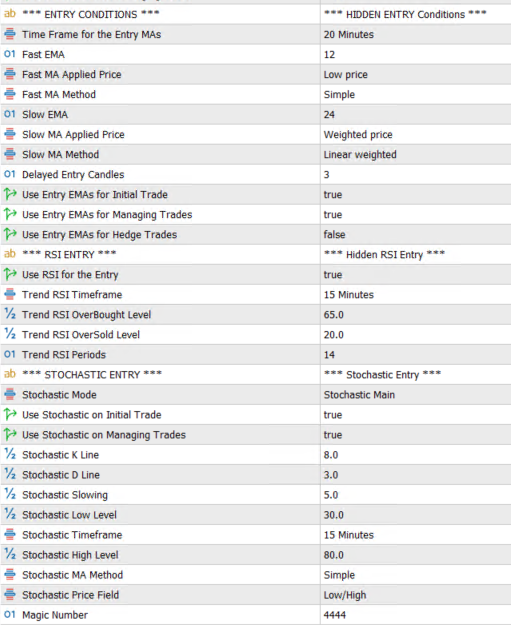Click the boolean icon beside Use Entry EMAs for Hedge Trades

pyautogui.click(x=10, y=234)
